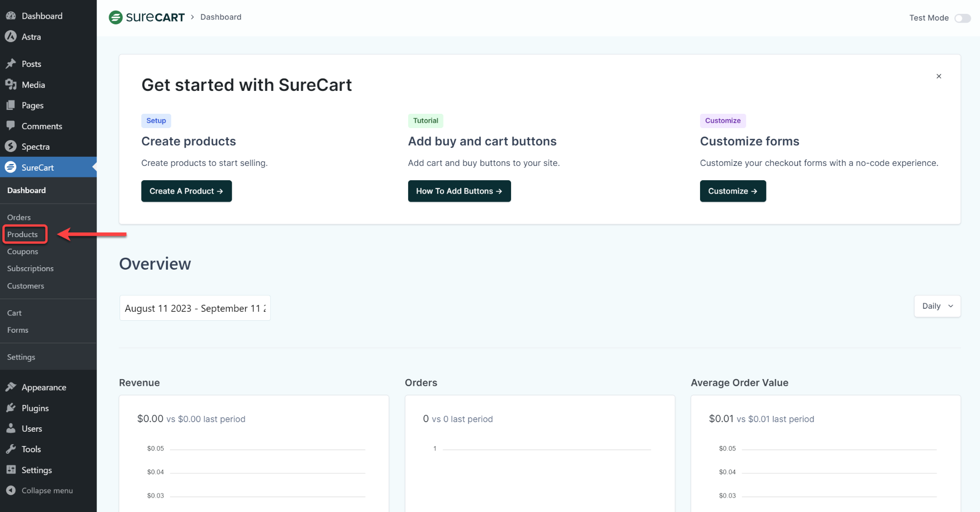Click the SureCart logo in the header
Image resolution: width=980 pixels, height=512 pixels.
(146, 17)
